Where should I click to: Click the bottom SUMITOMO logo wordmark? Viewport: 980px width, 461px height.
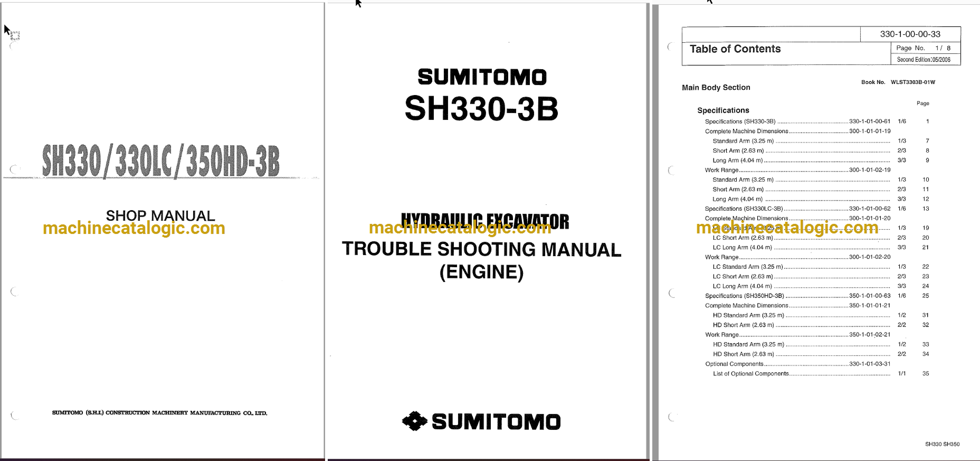tap(496, 421)
